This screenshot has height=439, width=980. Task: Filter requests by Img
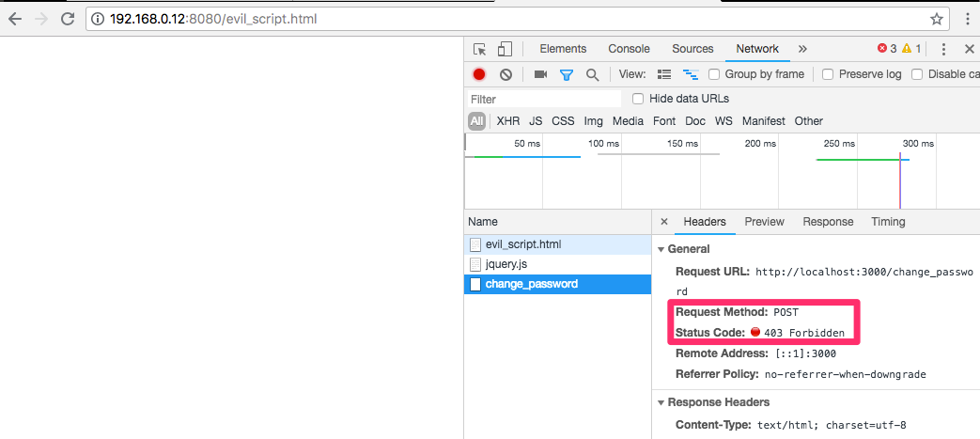tap(594, 121)
